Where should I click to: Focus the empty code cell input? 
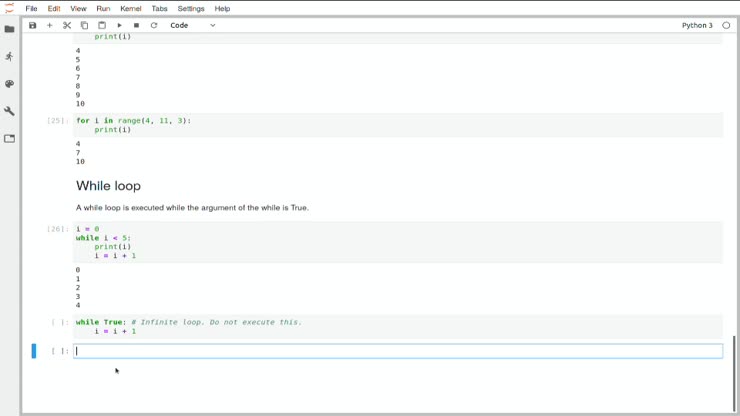coord(398,351)
